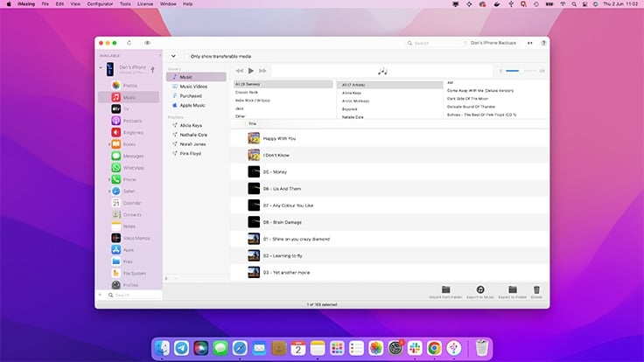This screenshot has height=362, width=644.
Task: Click the eye icon in the title bar
Action: [147, 43]
